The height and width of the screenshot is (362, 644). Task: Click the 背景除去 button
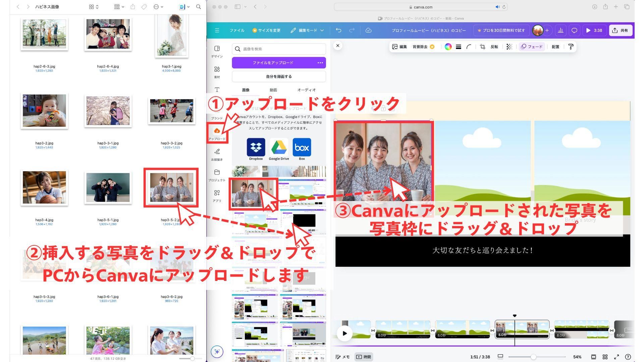[x=424, y=47]
